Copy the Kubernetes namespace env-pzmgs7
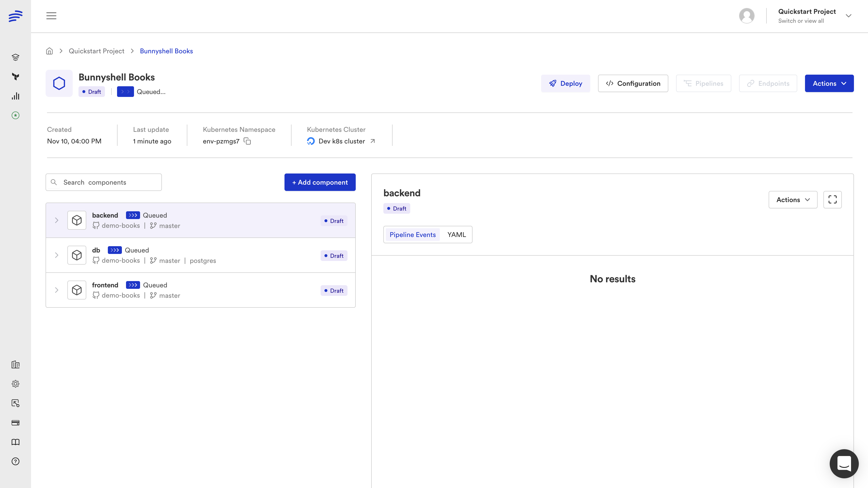 247,141
